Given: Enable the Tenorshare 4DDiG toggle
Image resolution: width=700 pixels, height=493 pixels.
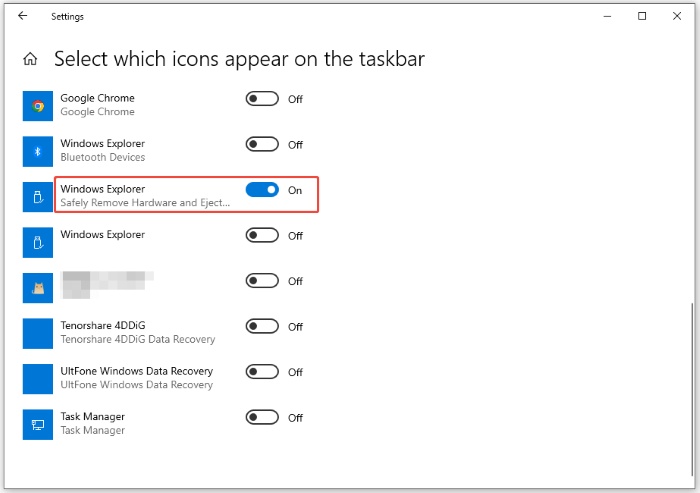Looking at the screenshot, I should pyautogui.click(x=262, y=326).
